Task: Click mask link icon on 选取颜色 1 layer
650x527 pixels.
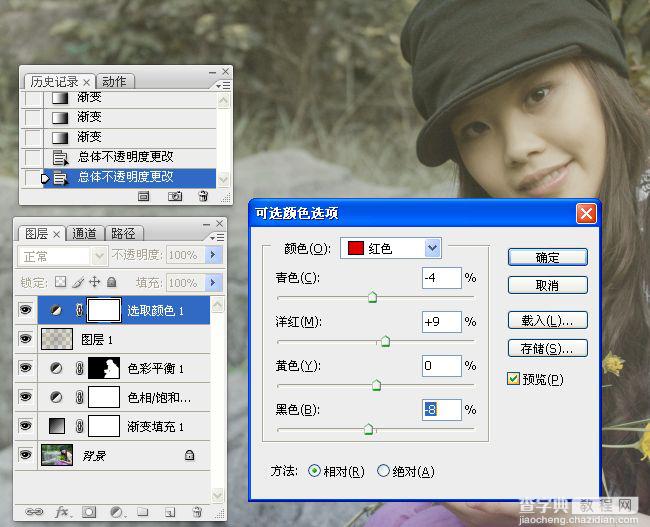Action: tap(79, 310)
